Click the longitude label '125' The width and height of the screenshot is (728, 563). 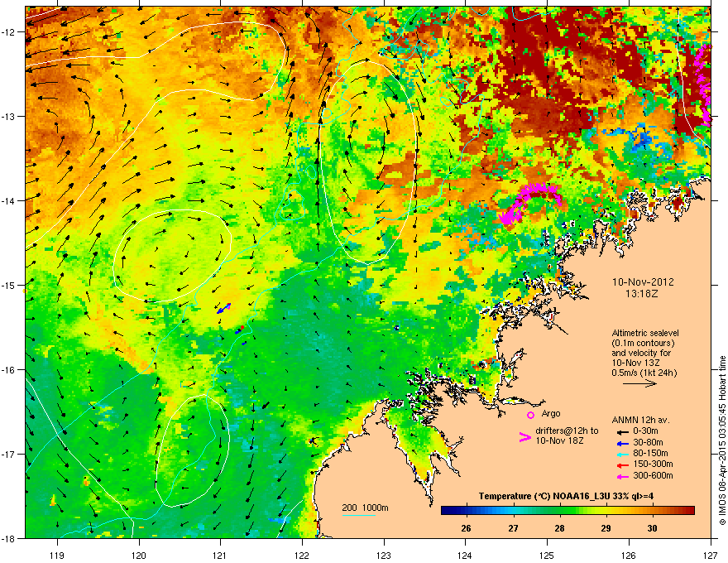pyautogui.click(x=547, y=555)
